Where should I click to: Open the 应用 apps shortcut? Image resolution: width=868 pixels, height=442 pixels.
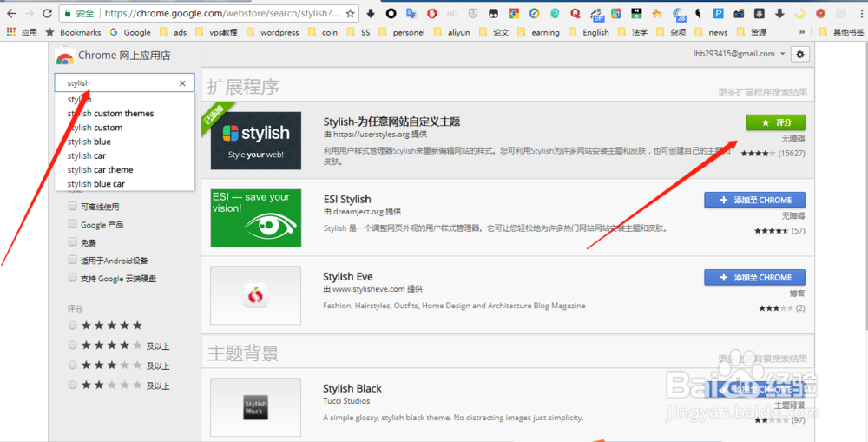pos(22,32)
